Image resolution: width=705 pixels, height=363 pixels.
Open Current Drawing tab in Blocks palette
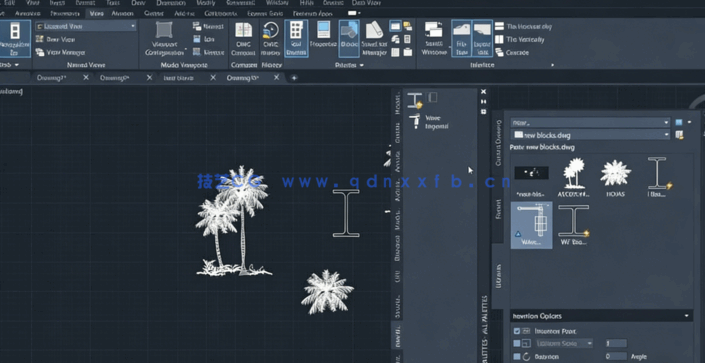[x=498, y=143]
